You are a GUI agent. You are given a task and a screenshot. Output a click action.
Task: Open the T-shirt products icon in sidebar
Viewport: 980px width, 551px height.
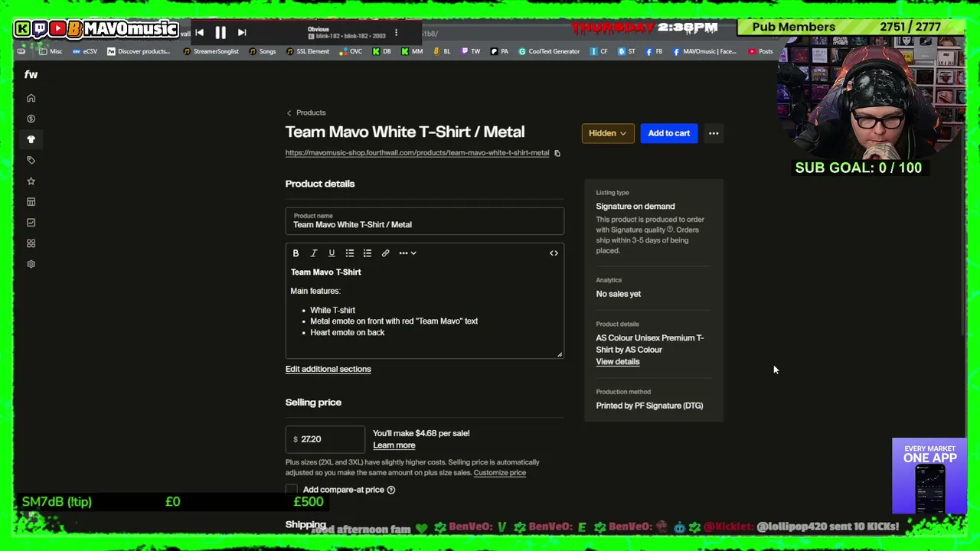[x=31, y=139]
